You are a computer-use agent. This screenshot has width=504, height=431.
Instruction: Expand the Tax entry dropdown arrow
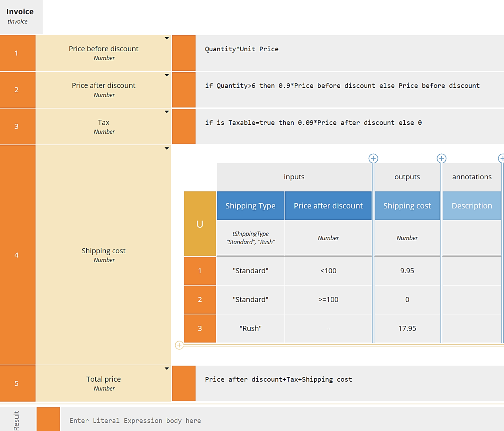point(167,112)
